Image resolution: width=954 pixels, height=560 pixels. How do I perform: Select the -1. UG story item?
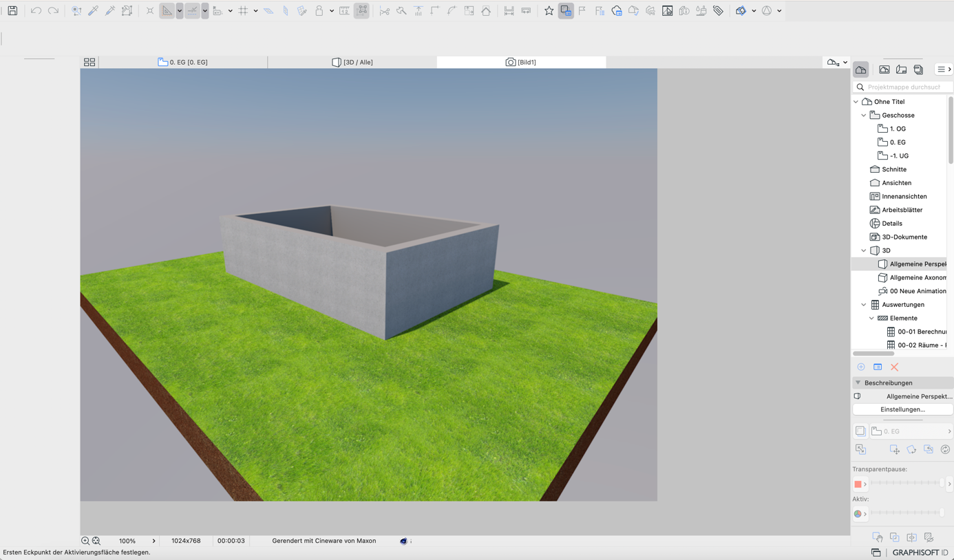pos(898,156)
